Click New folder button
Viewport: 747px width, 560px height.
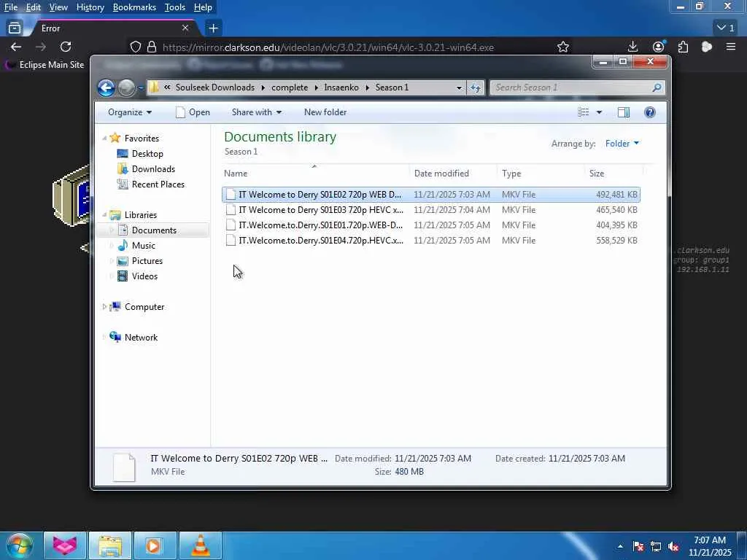pyautogui.click(x=325, y=112)
